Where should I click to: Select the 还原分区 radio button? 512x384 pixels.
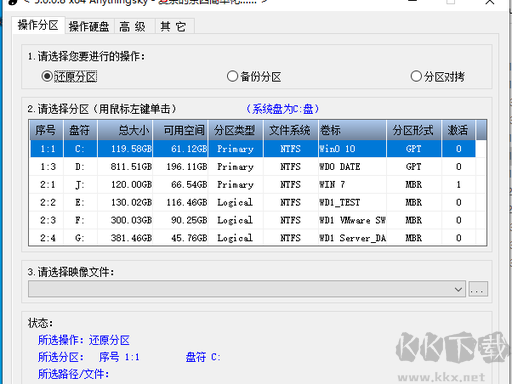(69, 77)
